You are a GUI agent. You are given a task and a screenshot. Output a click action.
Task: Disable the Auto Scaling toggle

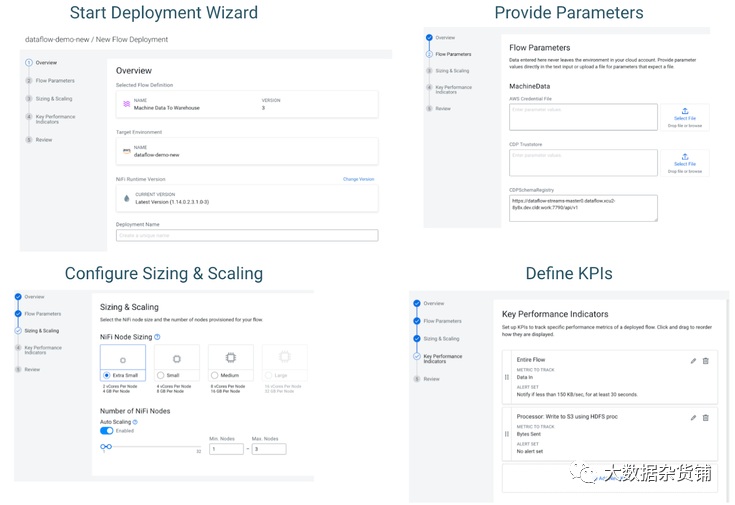tap(106, 431)
